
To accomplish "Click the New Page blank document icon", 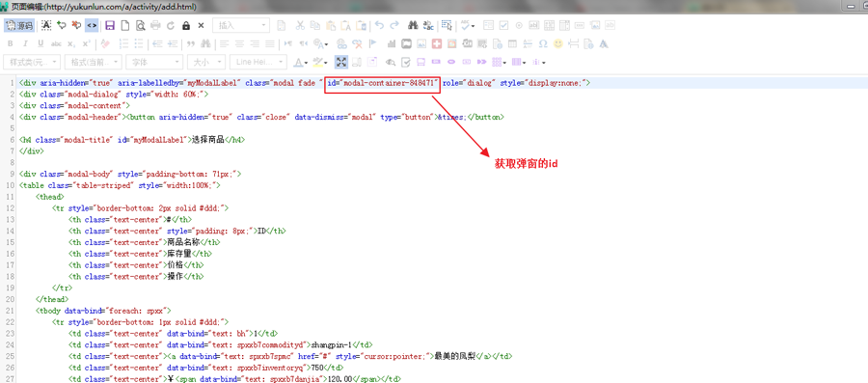I will 125,25.
